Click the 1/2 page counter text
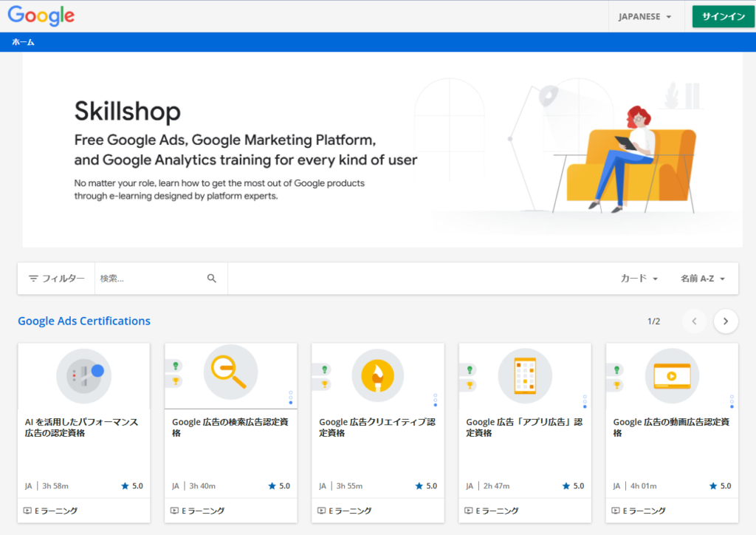The height and width of the screenshot is (535, 756). pos(654,321)
